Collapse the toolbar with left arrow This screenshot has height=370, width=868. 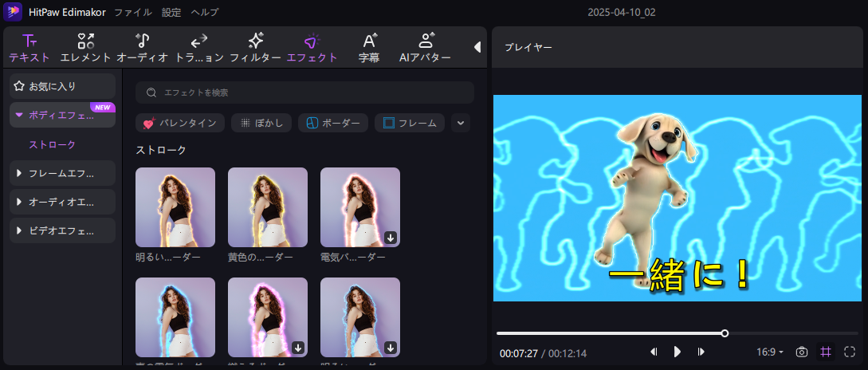(477, 48)
